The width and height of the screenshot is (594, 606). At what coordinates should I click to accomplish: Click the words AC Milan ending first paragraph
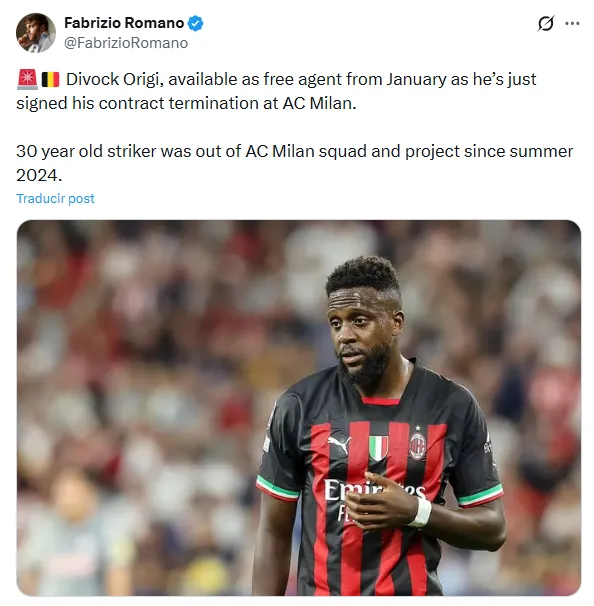coord(319,103)
